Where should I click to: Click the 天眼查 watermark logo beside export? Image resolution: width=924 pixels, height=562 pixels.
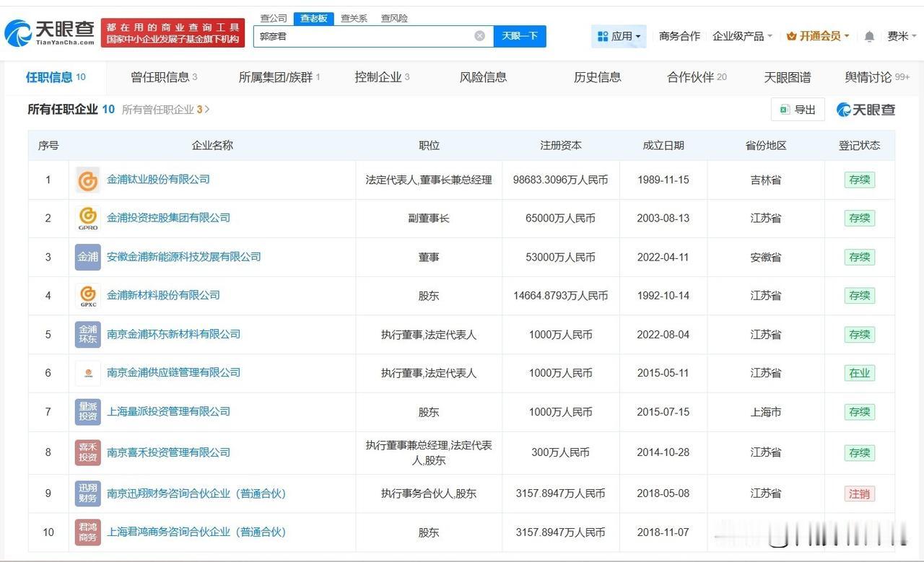tap(866, 110)
